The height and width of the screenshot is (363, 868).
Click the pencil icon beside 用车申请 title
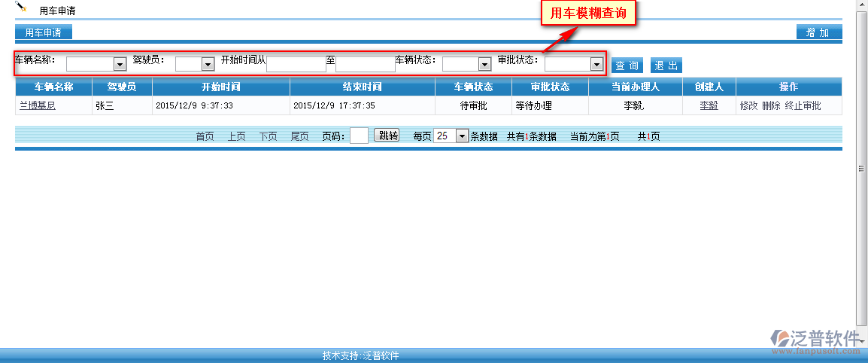click(x=21, y=8)
